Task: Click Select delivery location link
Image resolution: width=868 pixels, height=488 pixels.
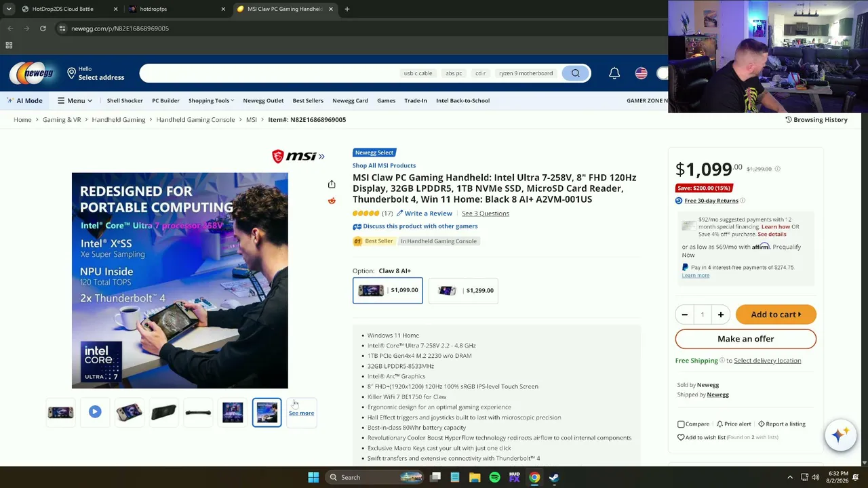Action: (767, 361)
